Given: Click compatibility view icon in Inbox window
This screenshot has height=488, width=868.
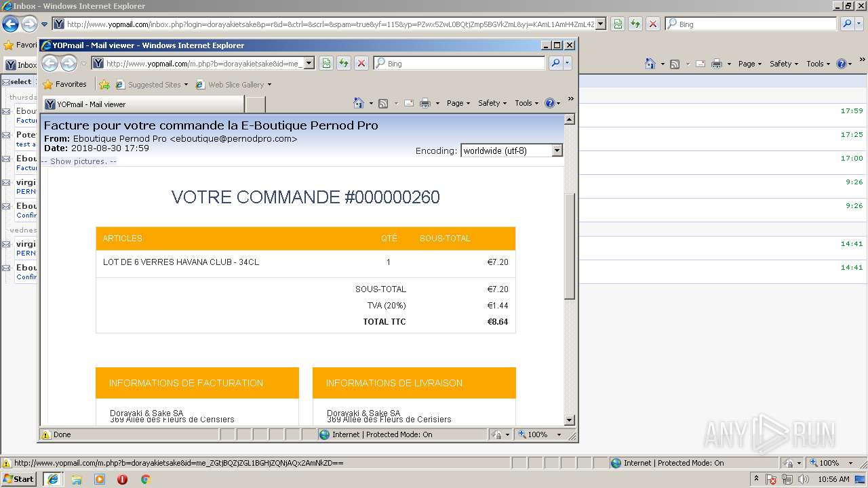Looking at the screenshot, I should 618,24.
